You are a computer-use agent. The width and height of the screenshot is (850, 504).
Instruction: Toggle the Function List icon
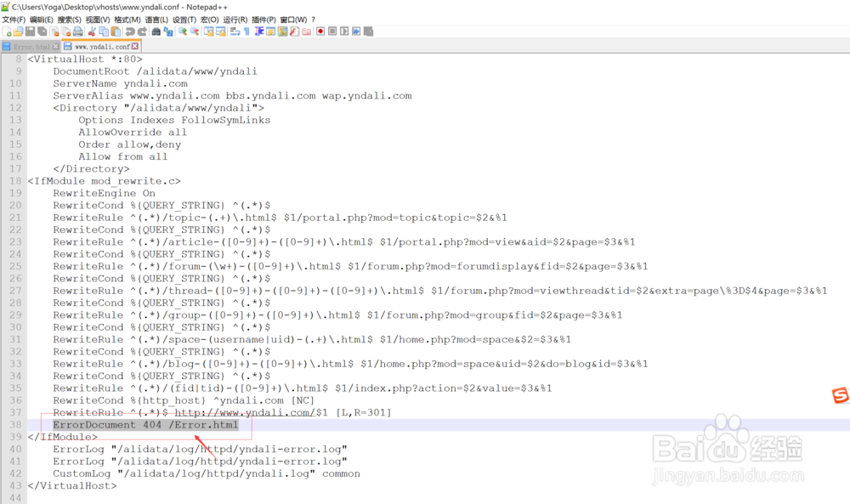tap(294, 31)
